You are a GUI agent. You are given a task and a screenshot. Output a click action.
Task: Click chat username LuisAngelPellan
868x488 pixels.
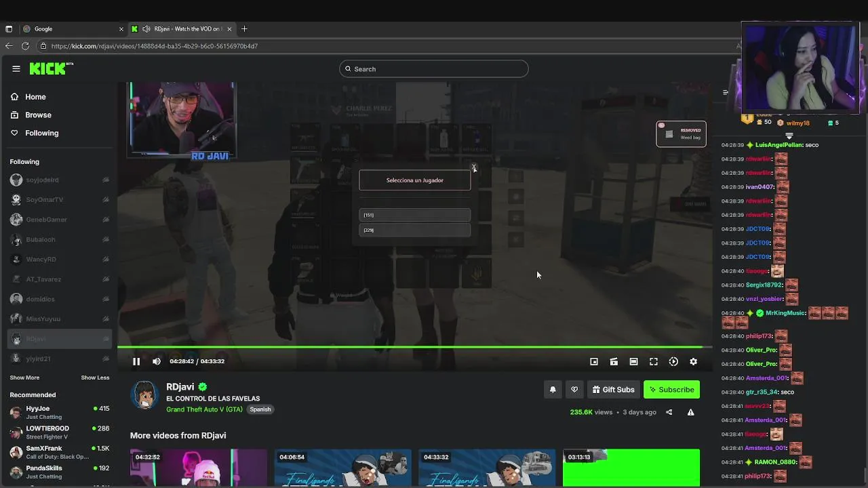pyautogui.click(x=778, y=145)
